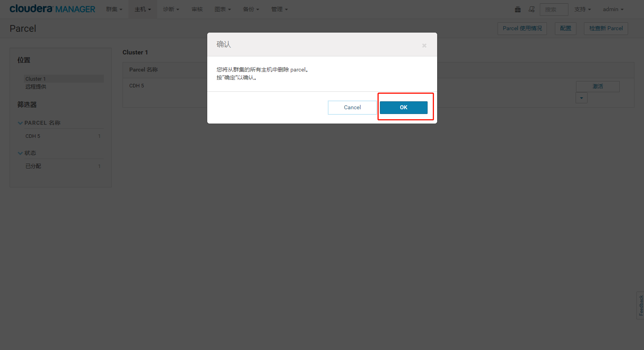Collapse the PARCEL 名称 filter section
644x350 pixels.
pos(39,123)
